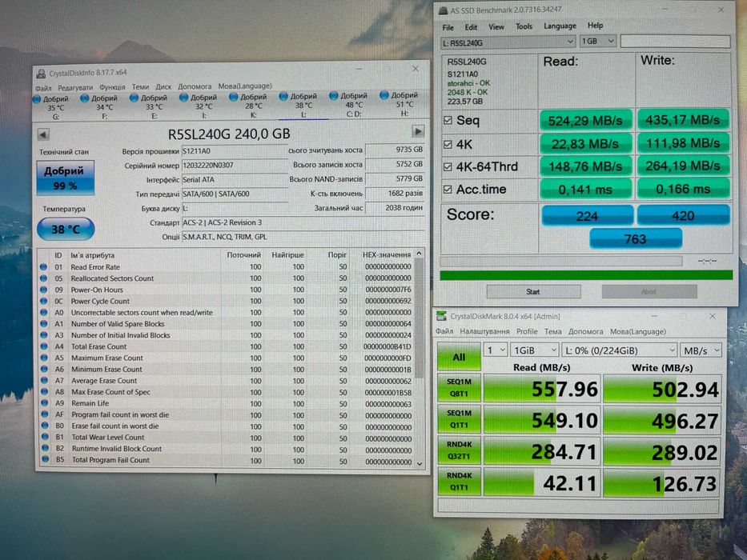This screenshot has height=560, width=747.
Task: Uncheck the Seq test checkbox
Action: click(448, 121)
